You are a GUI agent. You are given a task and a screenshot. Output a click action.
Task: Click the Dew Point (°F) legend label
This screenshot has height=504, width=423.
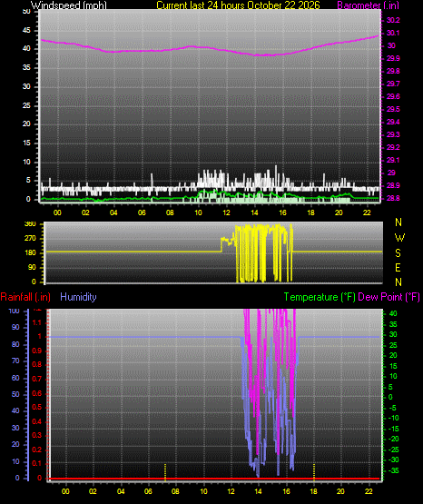(389, 297)
